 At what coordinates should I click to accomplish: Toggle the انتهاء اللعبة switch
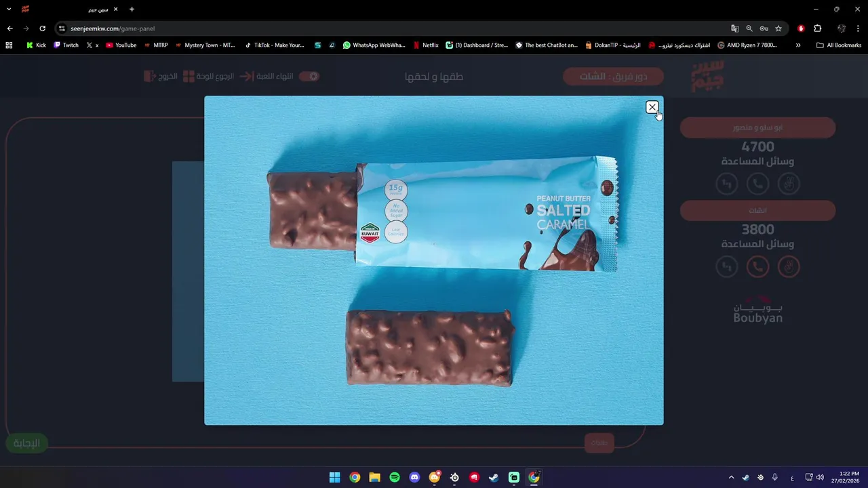[x=309, y=76]
